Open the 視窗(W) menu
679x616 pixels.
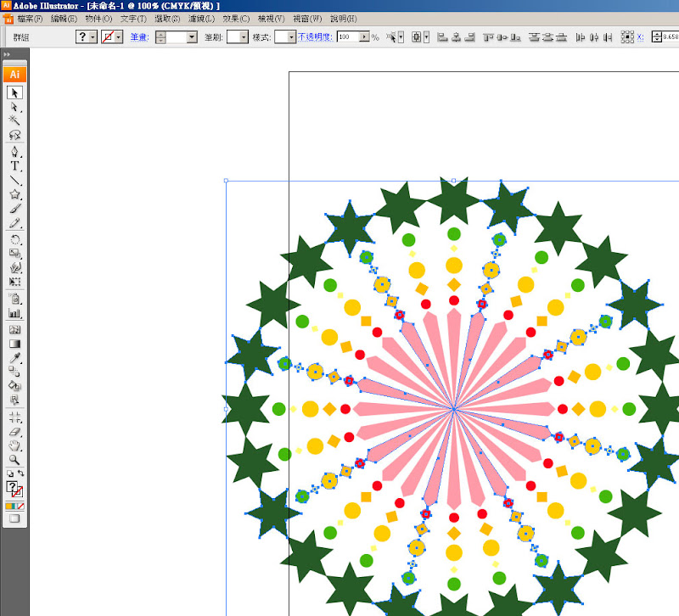pos(307,19)
